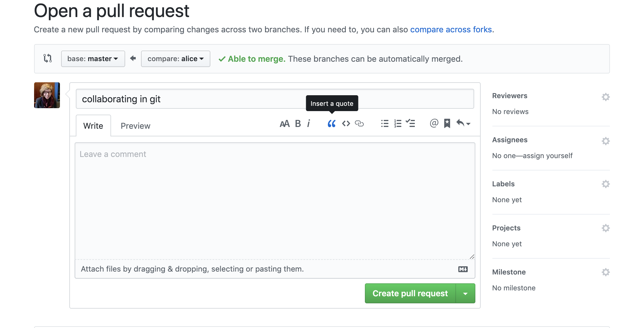Add an unordered list

click(384, 123)
